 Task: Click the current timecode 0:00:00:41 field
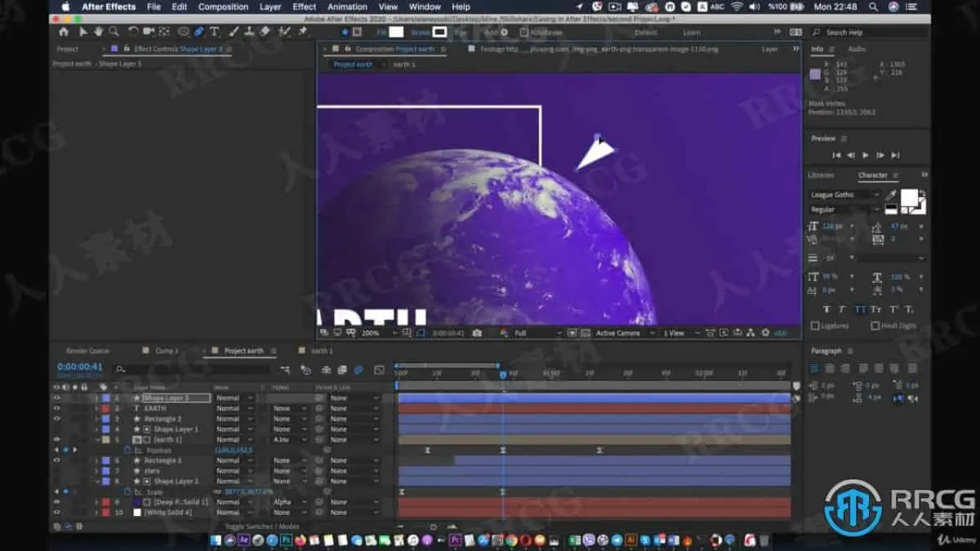[80, 367]
